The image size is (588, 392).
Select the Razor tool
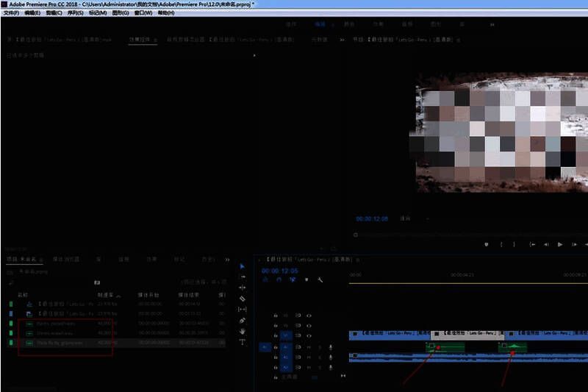click(243, 299)
